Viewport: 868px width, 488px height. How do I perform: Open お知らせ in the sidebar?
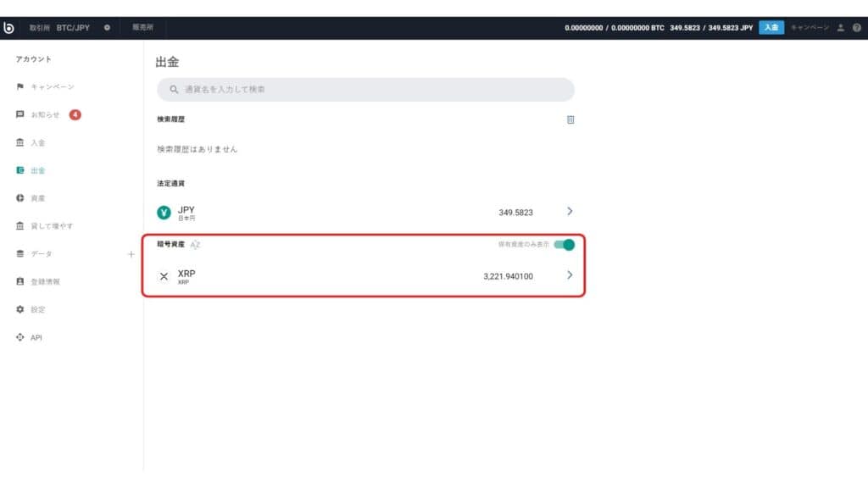click(46, 114)
